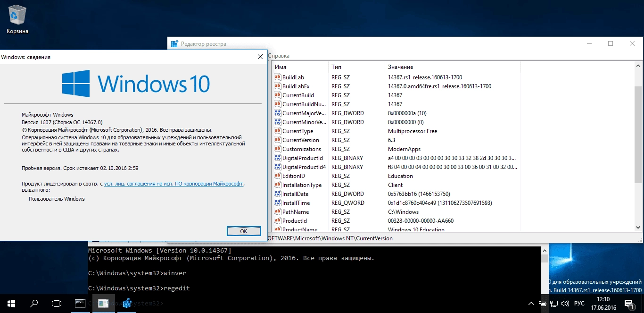This screenshot has width=644, height=313.
Task: Click value ModernApps
Action: click(x=404, y=149)
